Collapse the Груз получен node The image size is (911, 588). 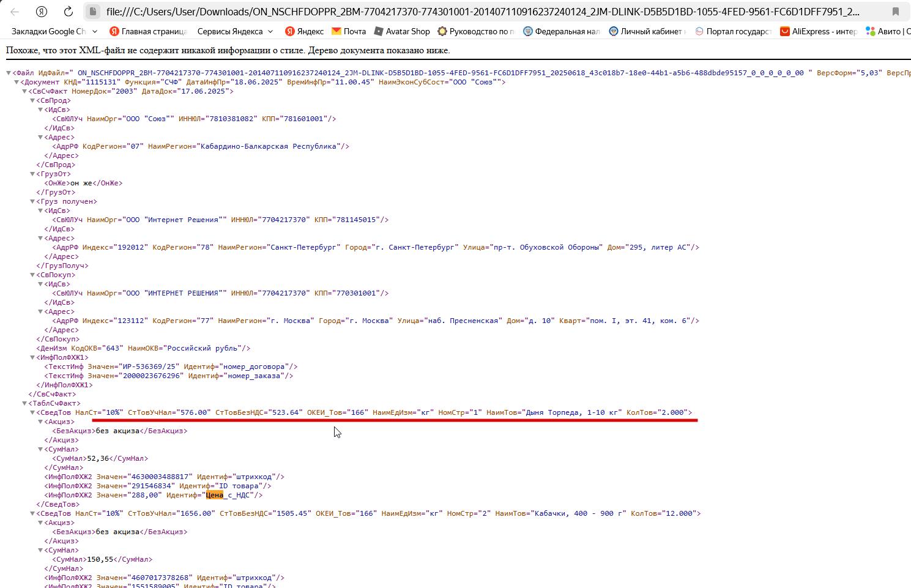[x=32, y=201]
